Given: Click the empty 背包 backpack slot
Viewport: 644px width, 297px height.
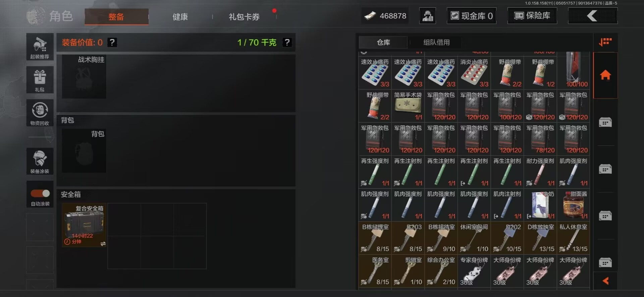Looking at the screenshot, I should click(x=84, y=151).
